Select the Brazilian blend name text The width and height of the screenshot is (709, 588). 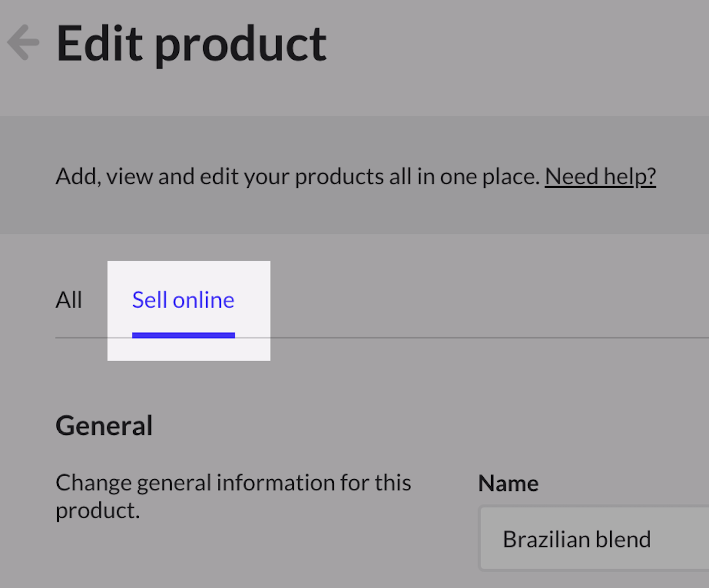click(576, 538)
